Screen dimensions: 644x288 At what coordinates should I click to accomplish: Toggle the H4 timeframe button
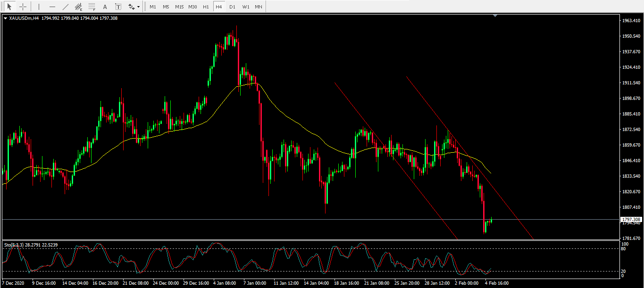218,7
